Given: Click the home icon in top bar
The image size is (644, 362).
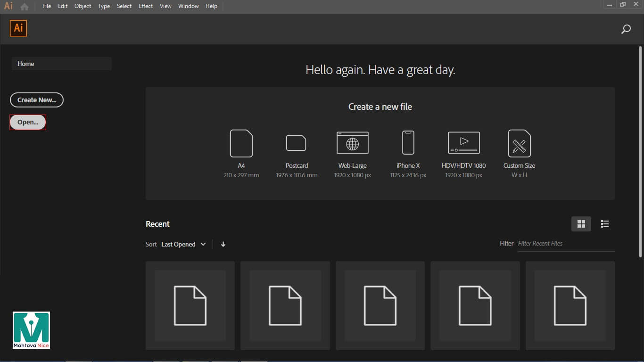Looking at the screenshot, I should click(x=25, y=7).
